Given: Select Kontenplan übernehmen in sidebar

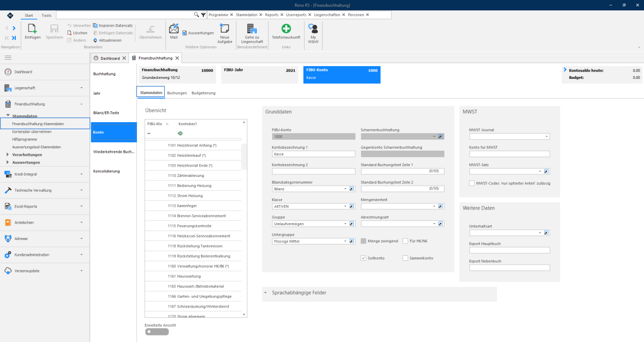Looking at the screenshot, I should pos(32,132).
